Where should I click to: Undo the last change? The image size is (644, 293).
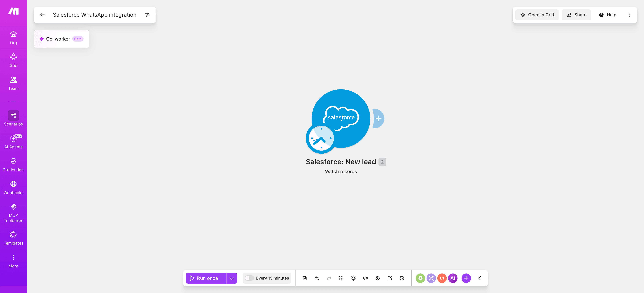pos(317,278)
